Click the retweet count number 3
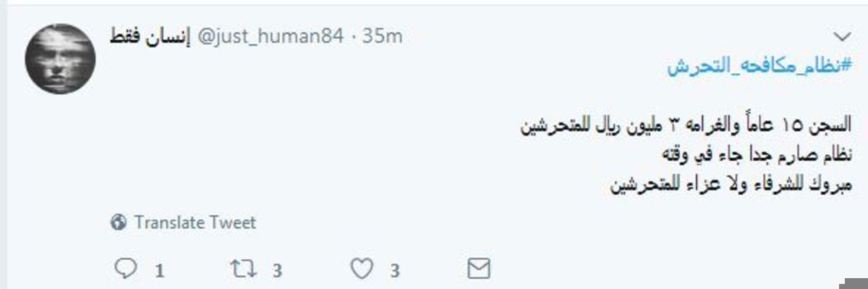This screenshot has height=289, width=868. tap(276, 272)
